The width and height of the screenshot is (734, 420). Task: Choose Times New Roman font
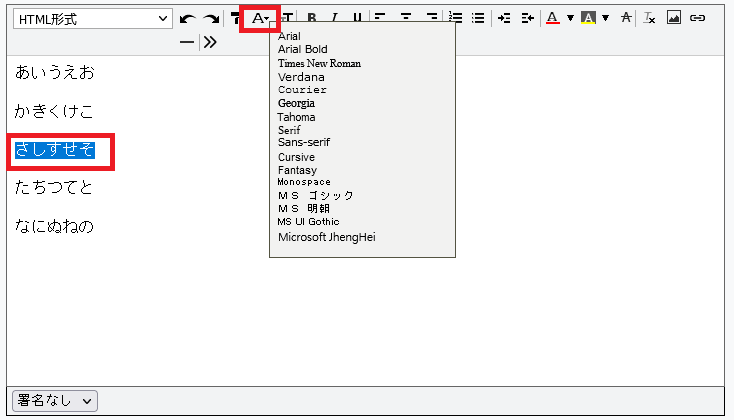(x=319, y=63)
